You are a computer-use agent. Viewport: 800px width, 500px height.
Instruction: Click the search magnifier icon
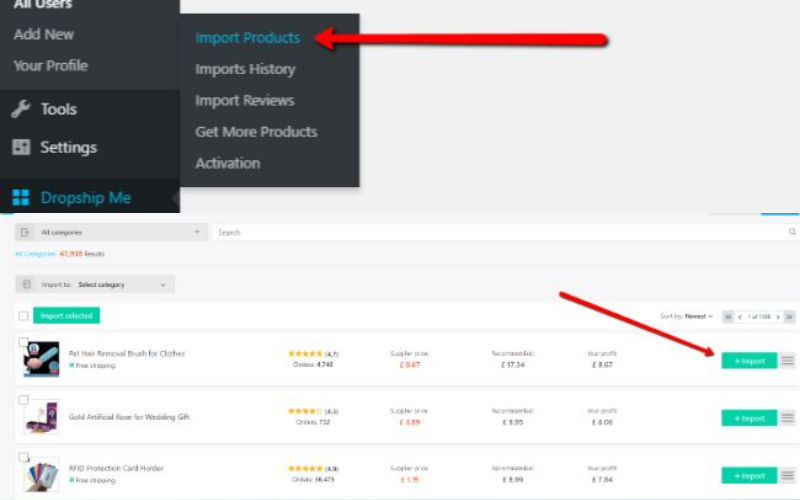[792, 232]
